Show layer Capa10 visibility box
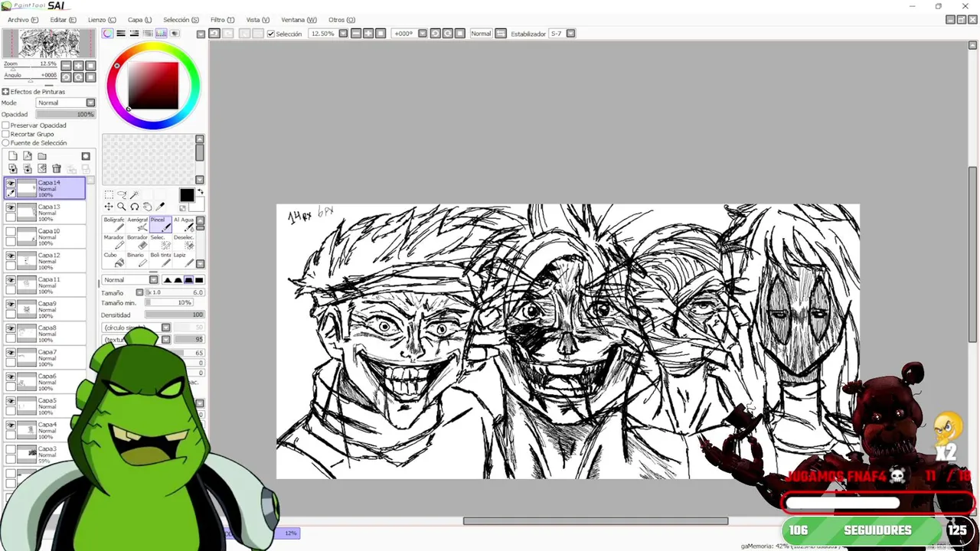This screenshot has height=551, width=980. coord(11,232)
